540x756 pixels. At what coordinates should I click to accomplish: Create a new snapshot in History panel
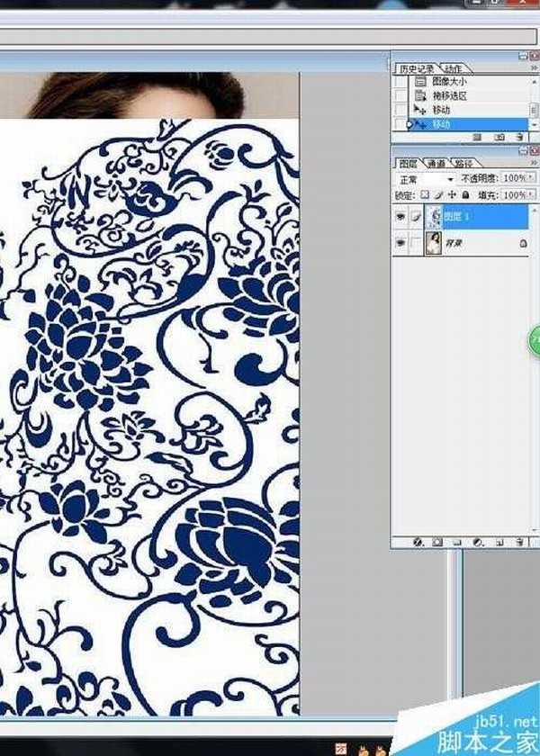(x=499, y=138)
